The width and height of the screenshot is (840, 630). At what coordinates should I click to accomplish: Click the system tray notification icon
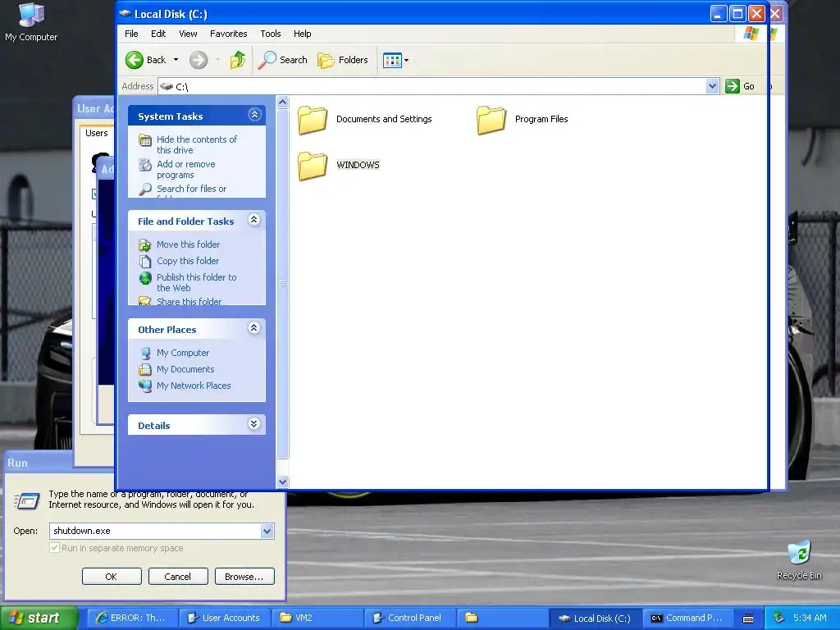click(779, 618)
